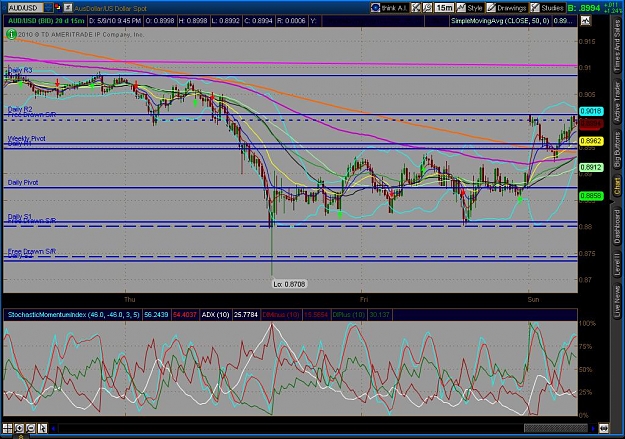The image size is (625, 439).
Task: Click the B: .8994 bid quote
Action: point(584,8)
